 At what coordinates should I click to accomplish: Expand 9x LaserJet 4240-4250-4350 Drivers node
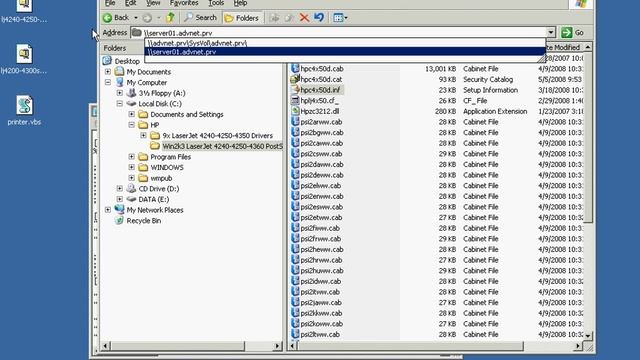143,136
